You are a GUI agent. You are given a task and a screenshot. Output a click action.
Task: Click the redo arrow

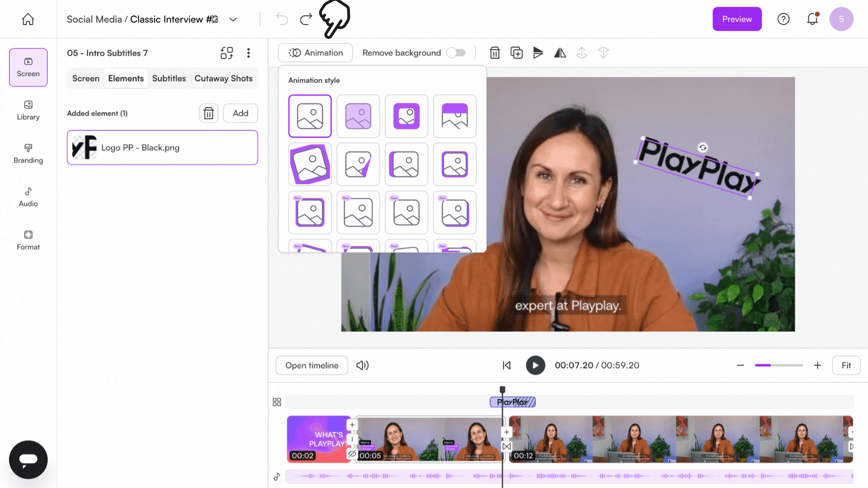[306, 19]
